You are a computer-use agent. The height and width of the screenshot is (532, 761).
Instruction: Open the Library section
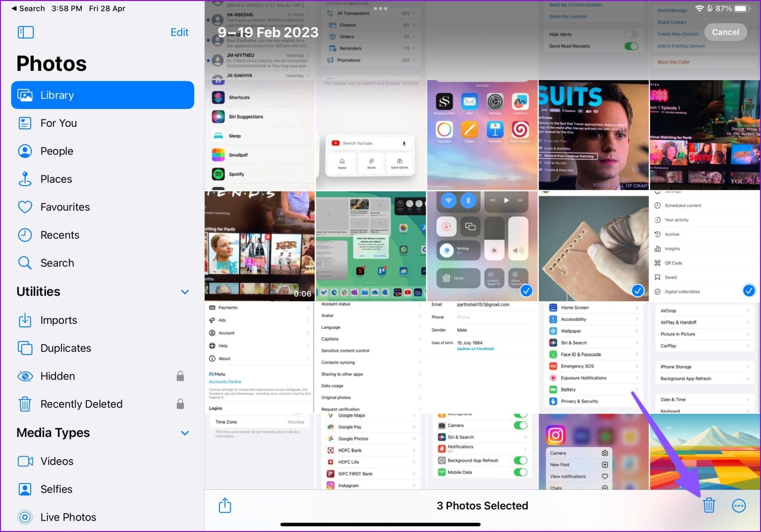pos(103,95)
